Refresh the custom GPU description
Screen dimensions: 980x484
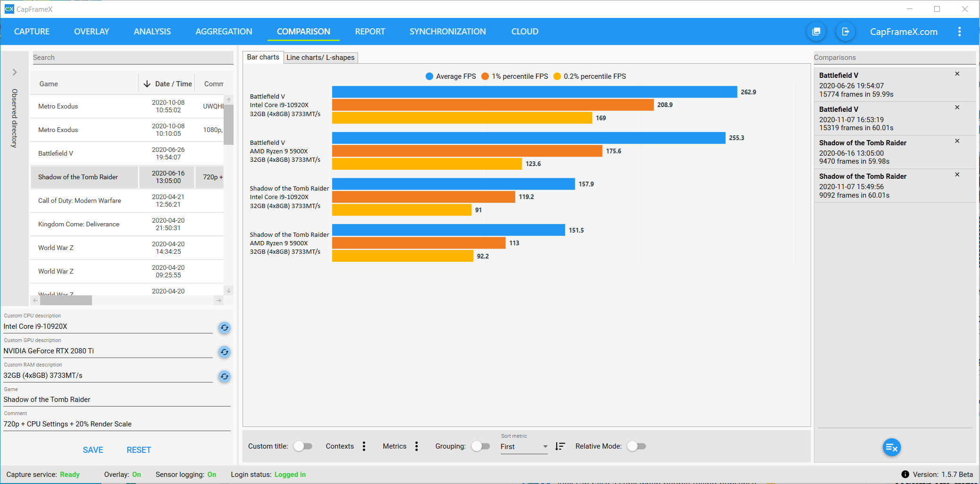click(225, 352)
